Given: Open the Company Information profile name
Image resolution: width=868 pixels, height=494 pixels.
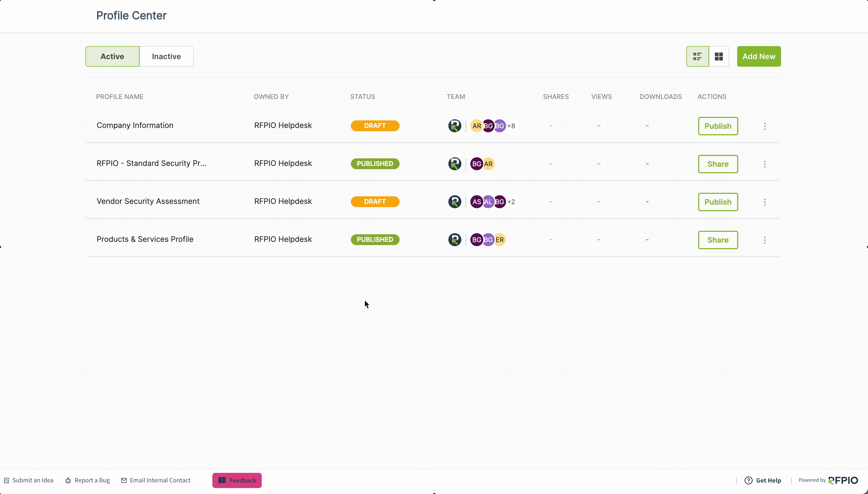Looking at the screenshot, I should (135, 126).
